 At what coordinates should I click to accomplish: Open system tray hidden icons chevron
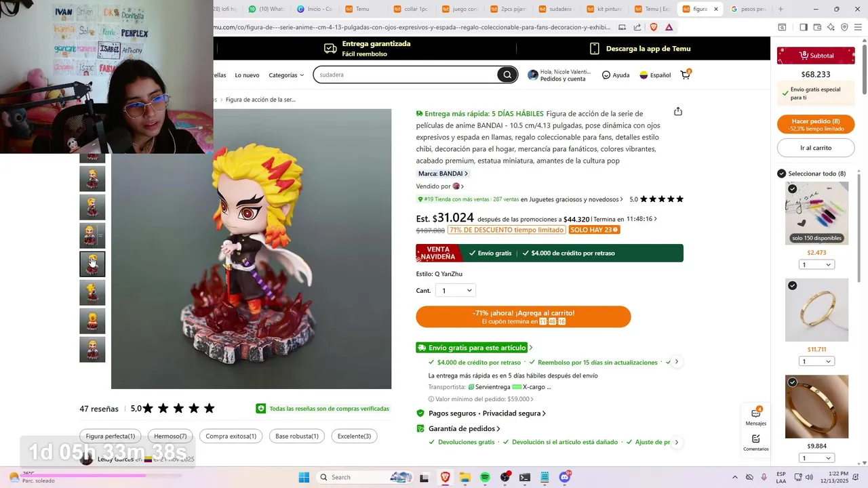click(x=734, y=477)
